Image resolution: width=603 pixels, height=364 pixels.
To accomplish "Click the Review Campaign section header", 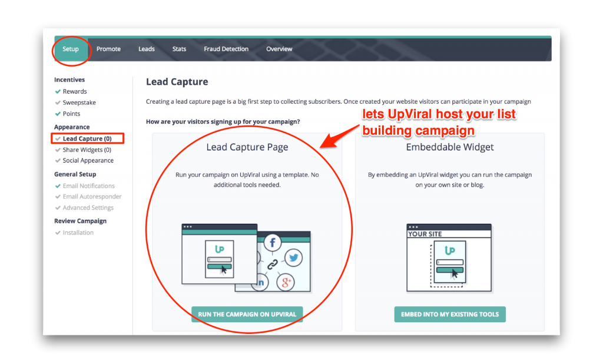I will 80,221.
